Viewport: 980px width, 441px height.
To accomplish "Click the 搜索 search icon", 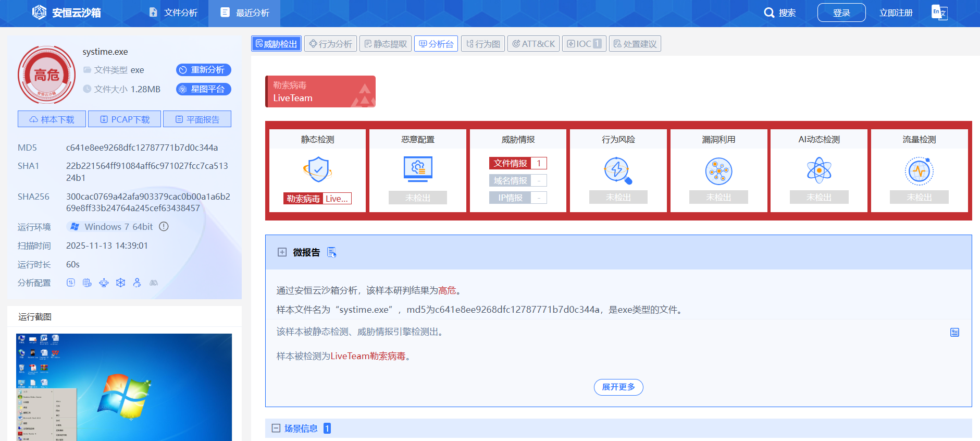I will [769, 13].
